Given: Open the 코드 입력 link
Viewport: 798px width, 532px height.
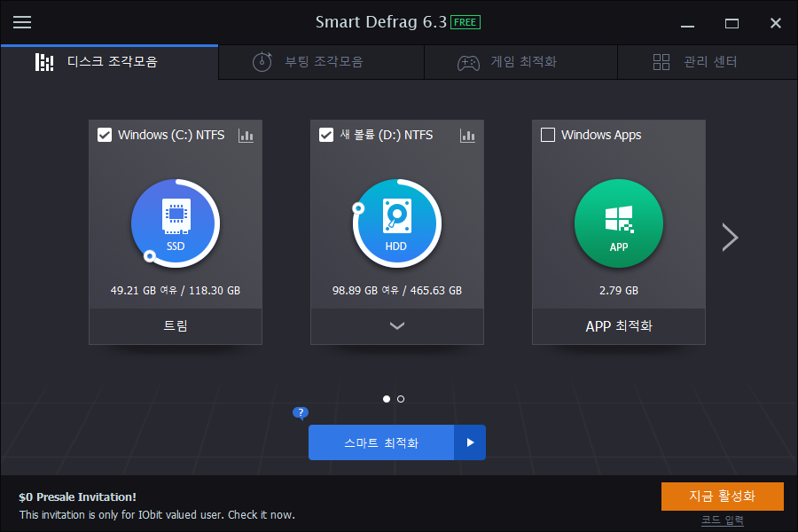Looking at the screenshot, I should pos(722,520).
